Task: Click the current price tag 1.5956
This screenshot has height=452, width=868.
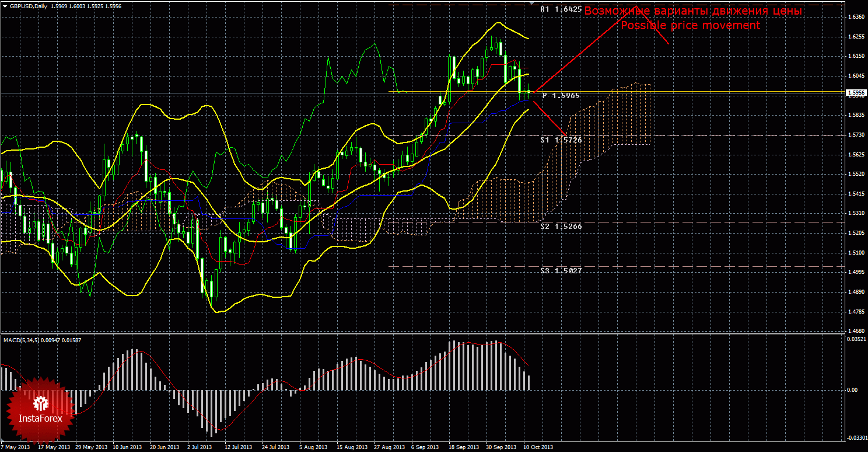Action: (x=856, y=92)
